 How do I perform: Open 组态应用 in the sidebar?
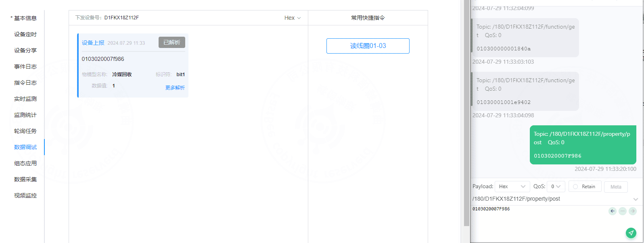click(25, 163)
